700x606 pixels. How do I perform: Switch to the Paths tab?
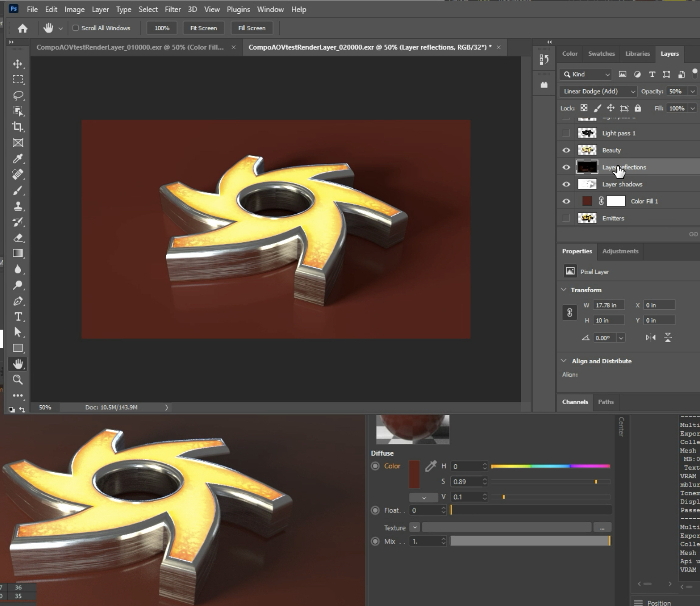pos(606,402)
